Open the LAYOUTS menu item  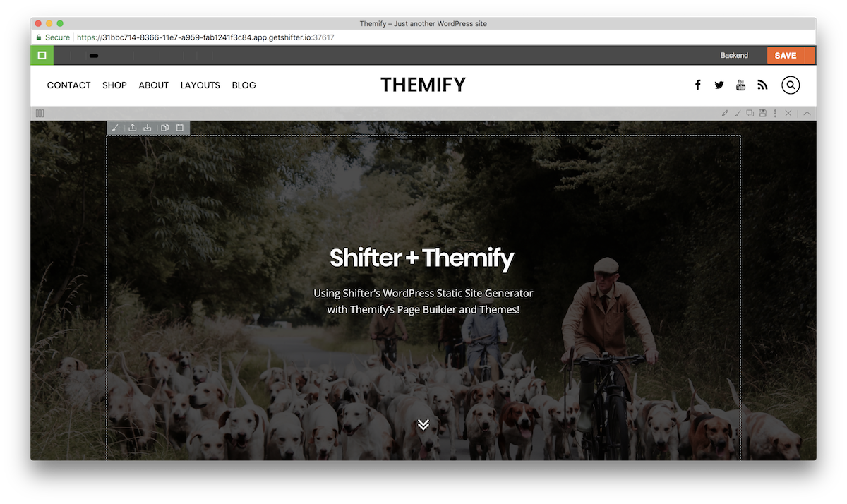tap(200, 85)
